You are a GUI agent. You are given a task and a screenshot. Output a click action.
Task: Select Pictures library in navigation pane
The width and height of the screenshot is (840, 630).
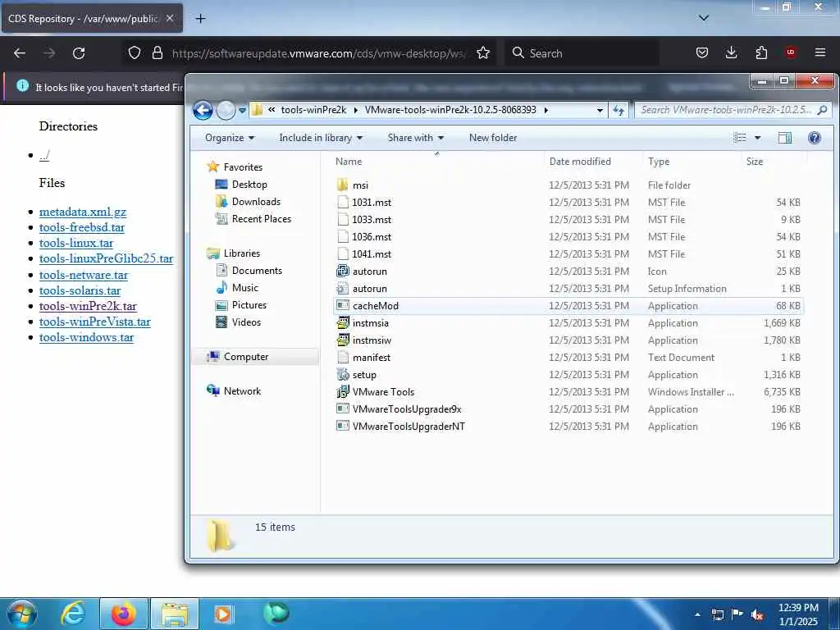pos(249,305)
